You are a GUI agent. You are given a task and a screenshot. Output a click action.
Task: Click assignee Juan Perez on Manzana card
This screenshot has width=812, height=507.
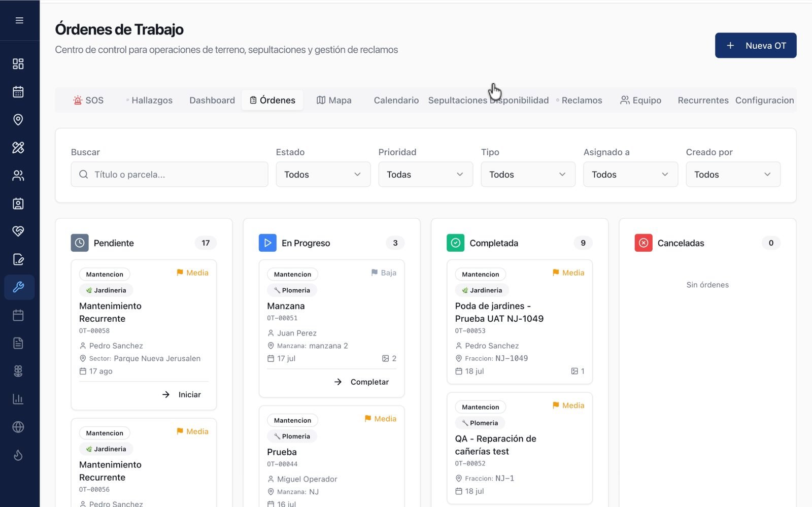(x=297, y=333)
